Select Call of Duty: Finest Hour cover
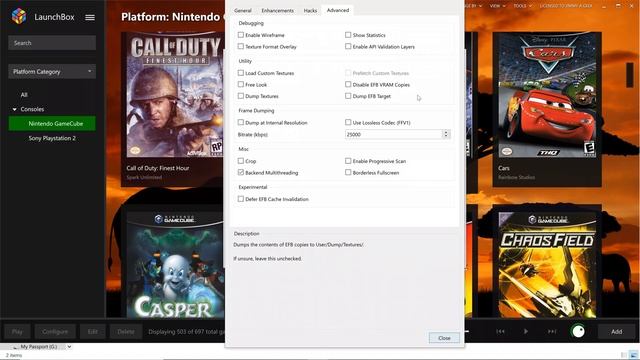The image size is (640, 360). pos(175,95)
